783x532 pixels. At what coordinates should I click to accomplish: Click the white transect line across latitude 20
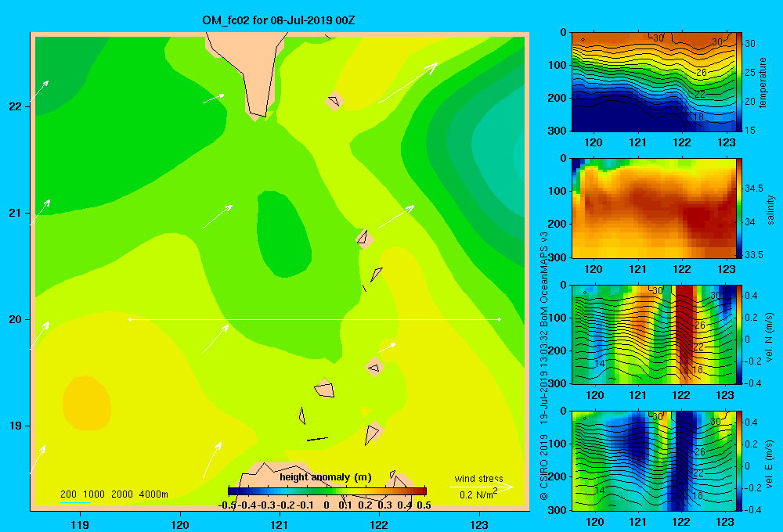coord(315,319)
